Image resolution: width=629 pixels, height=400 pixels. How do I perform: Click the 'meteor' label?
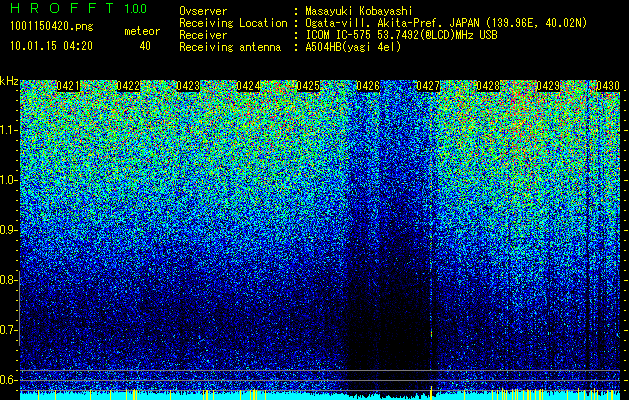click(x=142, y=31)
